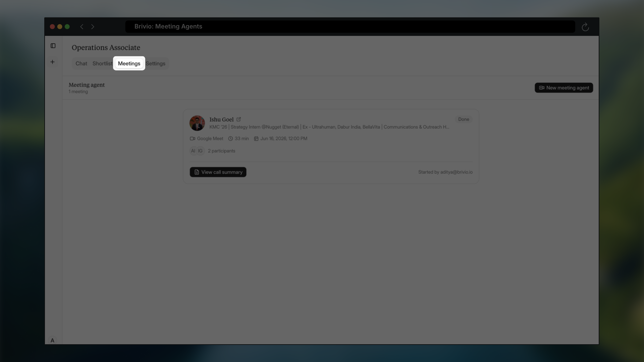Click the address bar 'Brivio: Meeting Agents'
This screenshot has width=644, height=362.
[x=350, y=26]
